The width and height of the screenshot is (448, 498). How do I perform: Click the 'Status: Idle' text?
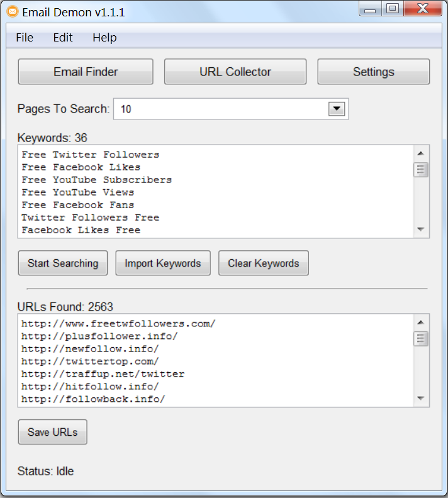[45, 471]
